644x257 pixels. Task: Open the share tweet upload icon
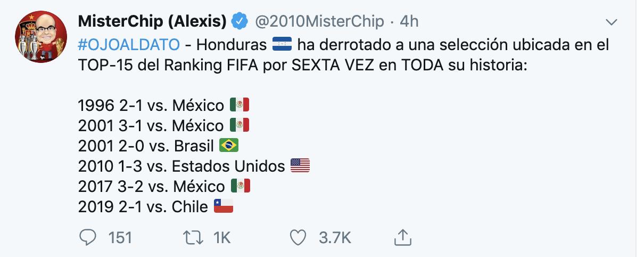pos(402,237)
